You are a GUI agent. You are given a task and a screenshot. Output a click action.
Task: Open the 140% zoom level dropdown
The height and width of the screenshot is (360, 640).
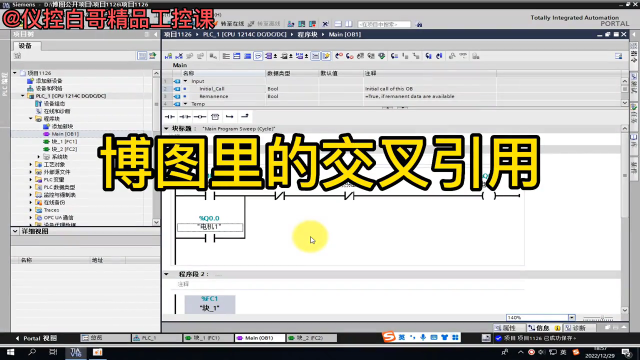click(x=571, y=318)
